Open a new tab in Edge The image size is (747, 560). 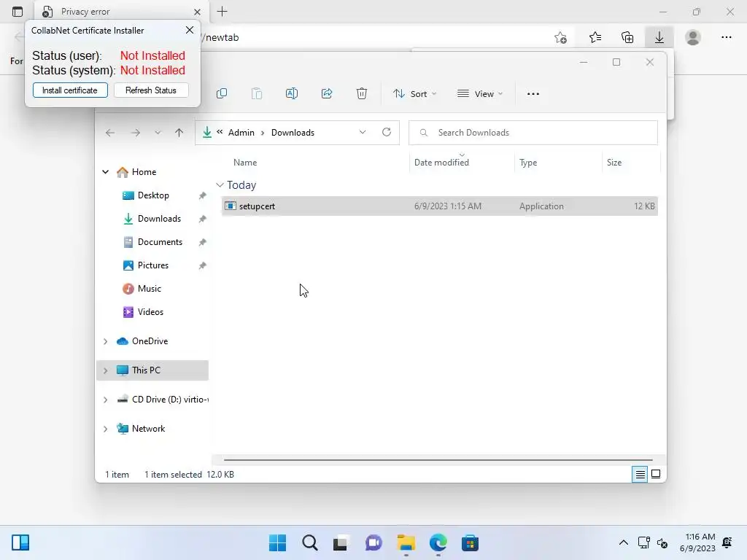pyautogui.click(x=222, y=12)
